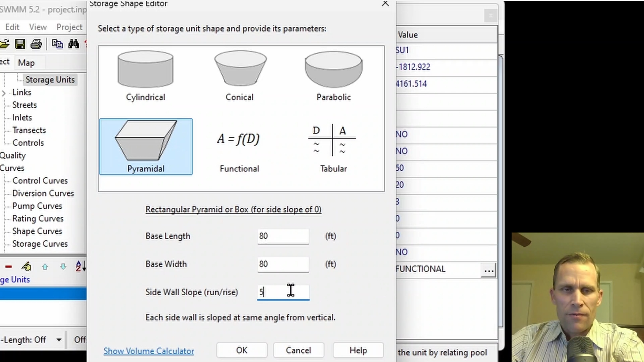Click the Side Wall Slope input field
Image resolution: width=644 pixels, height=362 pixels.
pos(283,292)
